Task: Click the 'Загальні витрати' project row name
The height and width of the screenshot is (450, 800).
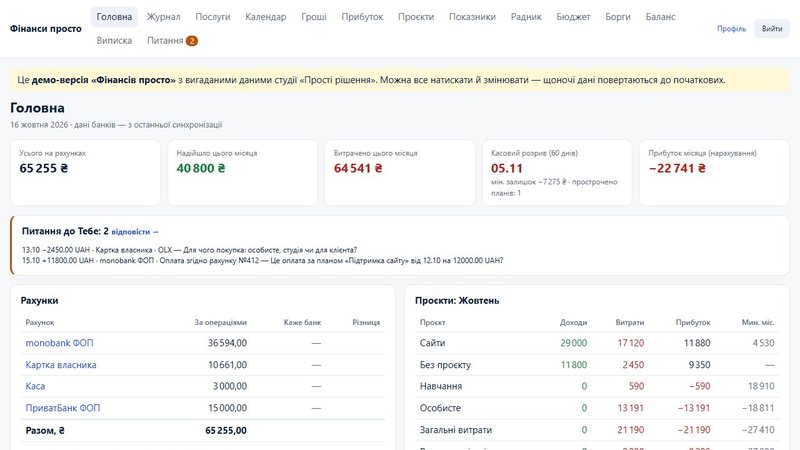Action: (456, 430)
